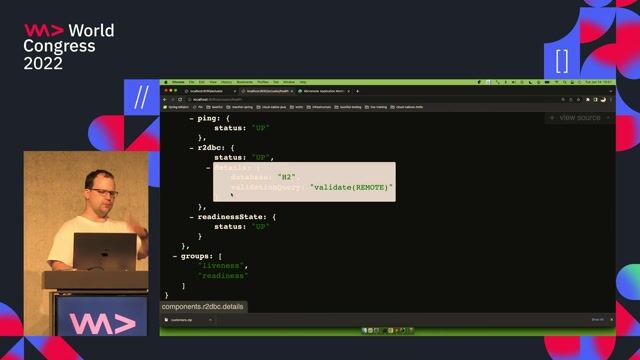Screen dimensions: 640x360
Task: Click the bookmark star icon in address bar
Action: click(578, 100)
